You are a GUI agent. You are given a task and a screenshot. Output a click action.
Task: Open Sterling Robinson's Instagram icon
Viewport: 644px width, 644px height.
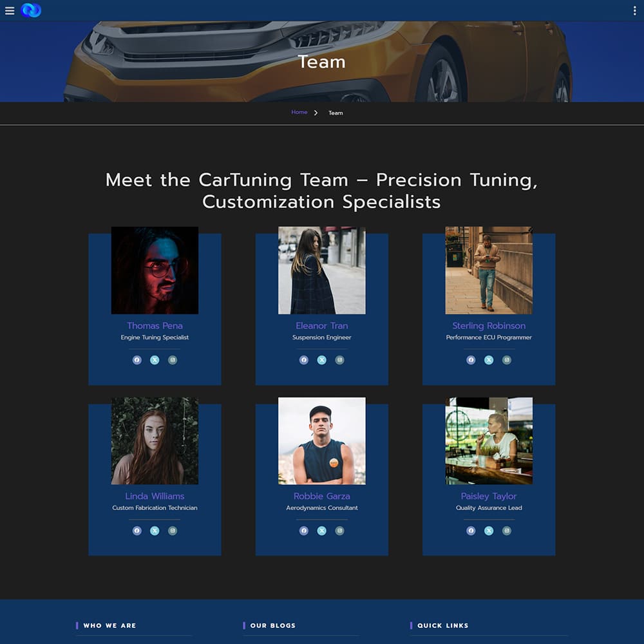[507, 360]
